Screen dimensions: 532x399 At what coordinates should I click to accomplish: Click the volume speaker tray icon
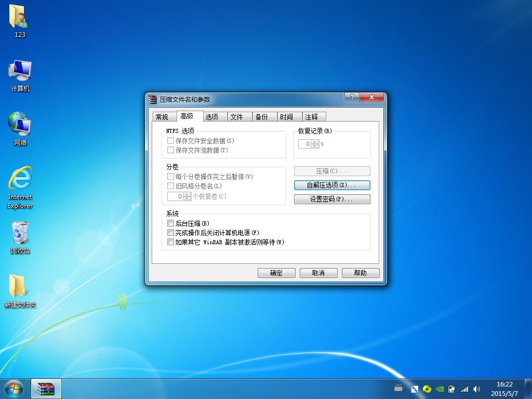tap(476, 389)
